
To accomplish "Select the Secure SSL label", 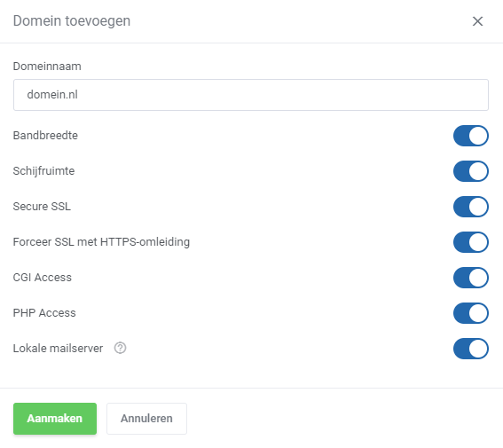I will click(42, 207).
